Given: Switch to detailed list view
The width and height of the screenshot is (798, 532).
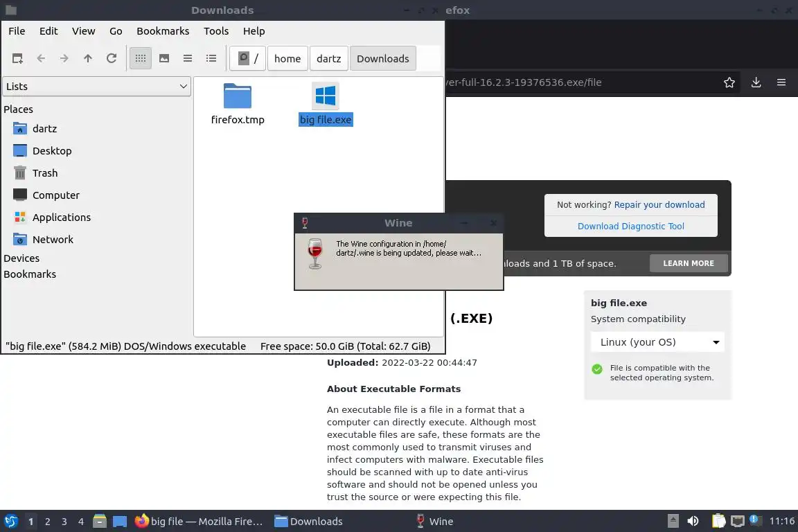Looking at the screenshot, I should coord(211,59).
